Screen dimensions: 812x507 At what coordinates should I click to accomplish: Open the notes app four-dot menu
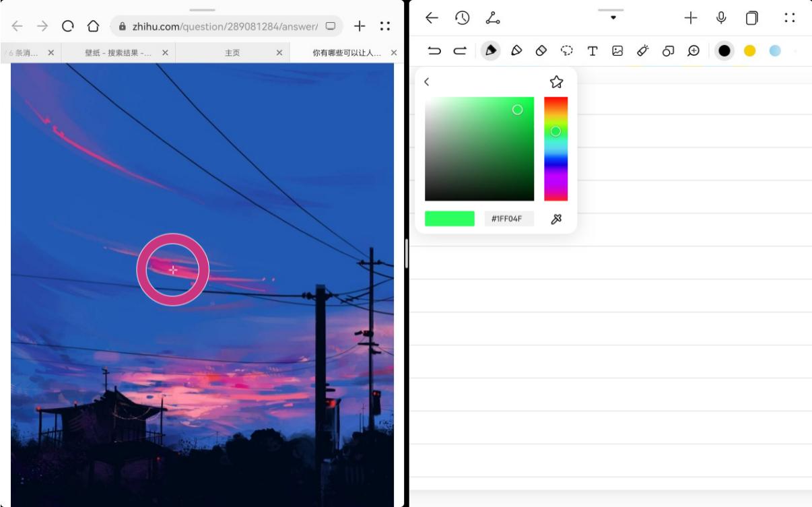pos(790,18)
